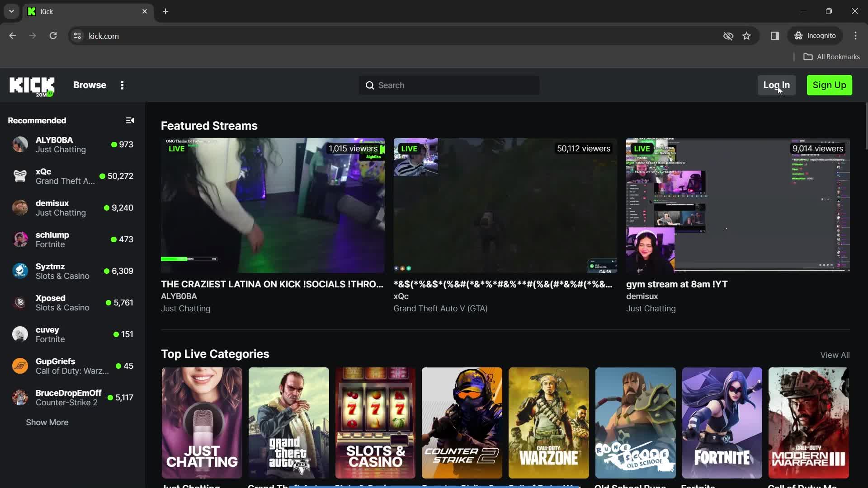Screen dimensions: 868x488
Task: Click 'Just Chatting' under ALYB0BA featured stream
Action: point(185,309)
